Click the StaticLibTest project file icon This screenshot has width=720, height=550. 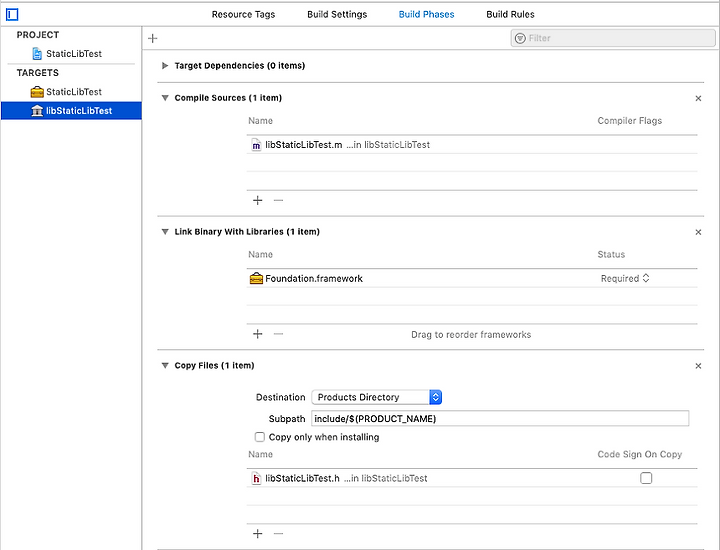[x=37, y=54]
